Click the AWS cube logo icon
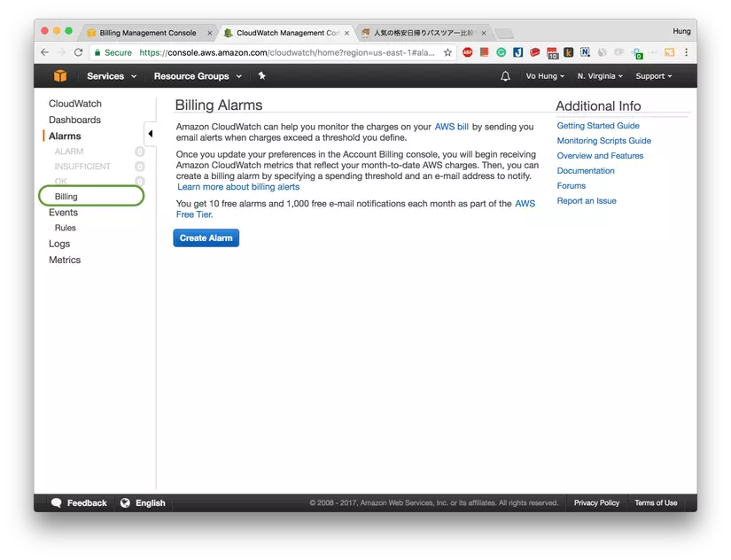This screenshot has width=731, height=560. (x=60, y=75)
